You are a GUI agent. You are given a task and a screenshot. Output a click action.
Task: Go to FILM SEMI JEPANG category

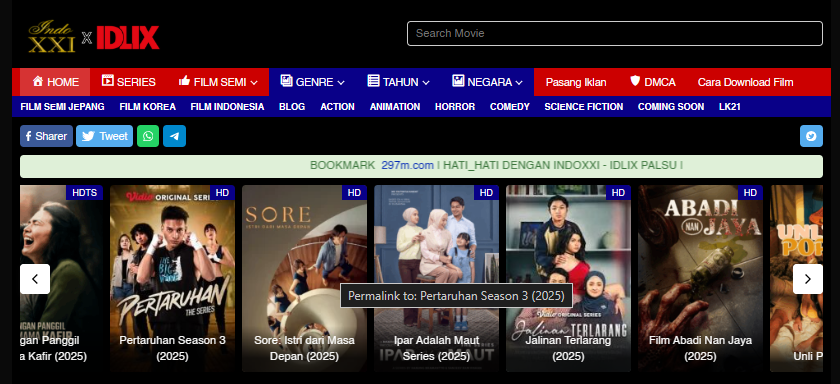[62, 107]
